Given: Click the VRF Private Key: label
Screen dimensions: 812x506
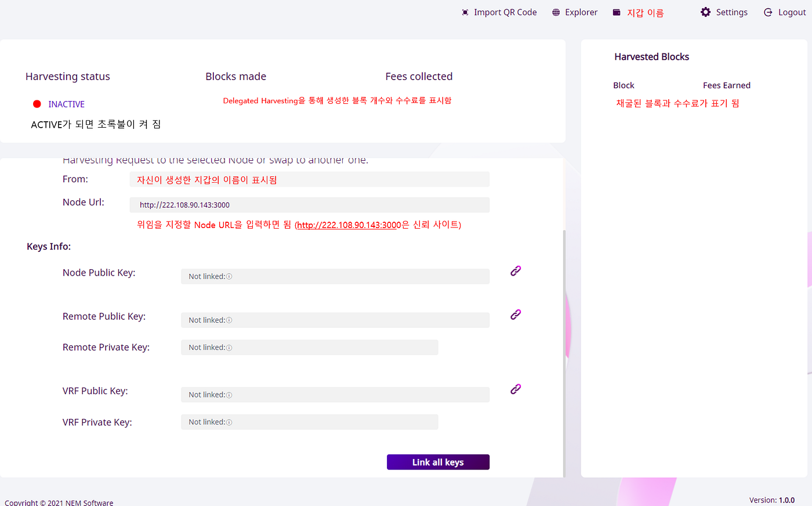Looking at the screenshot, I should point(97,422).
